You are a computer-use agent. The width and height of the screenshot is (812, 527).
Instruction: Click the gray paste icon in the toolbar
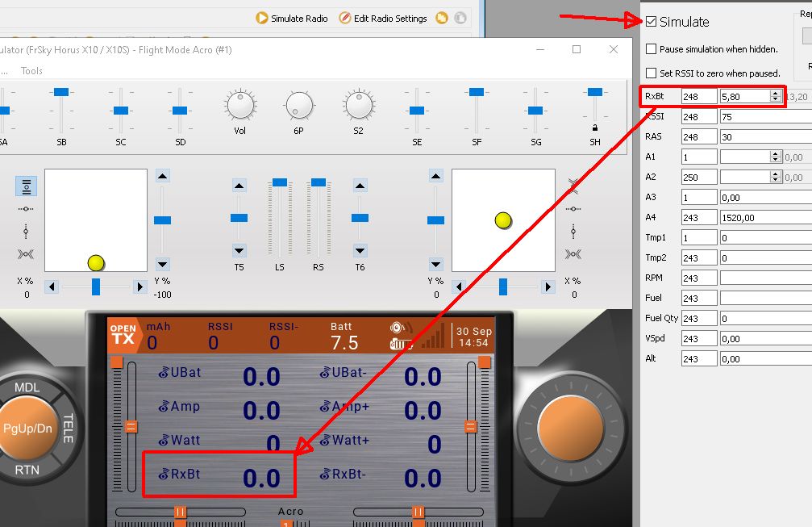pyautogui.click(x=460, y=18)
